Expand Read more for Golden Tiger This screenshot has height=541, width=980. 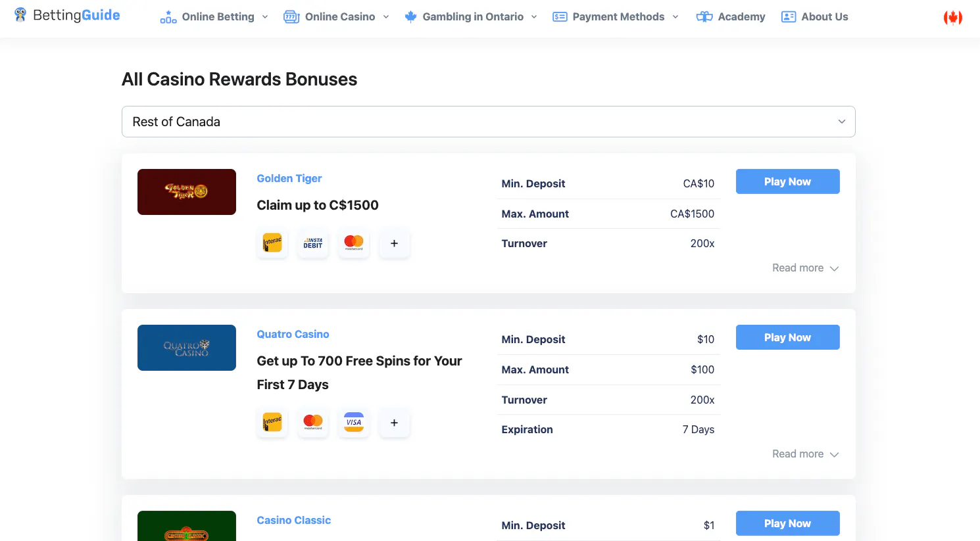point(805,268)
